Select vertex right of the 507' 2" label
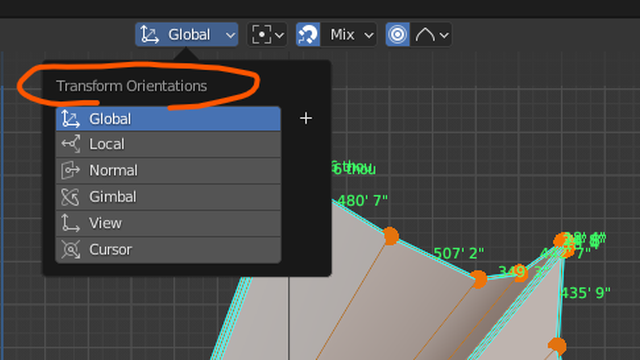 [x=479, y=279]
